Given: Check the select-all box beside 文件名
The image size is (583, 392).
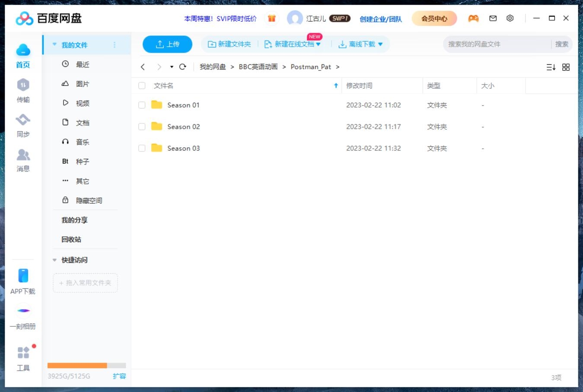Looking at the screenshot, I should coord(142,85).
